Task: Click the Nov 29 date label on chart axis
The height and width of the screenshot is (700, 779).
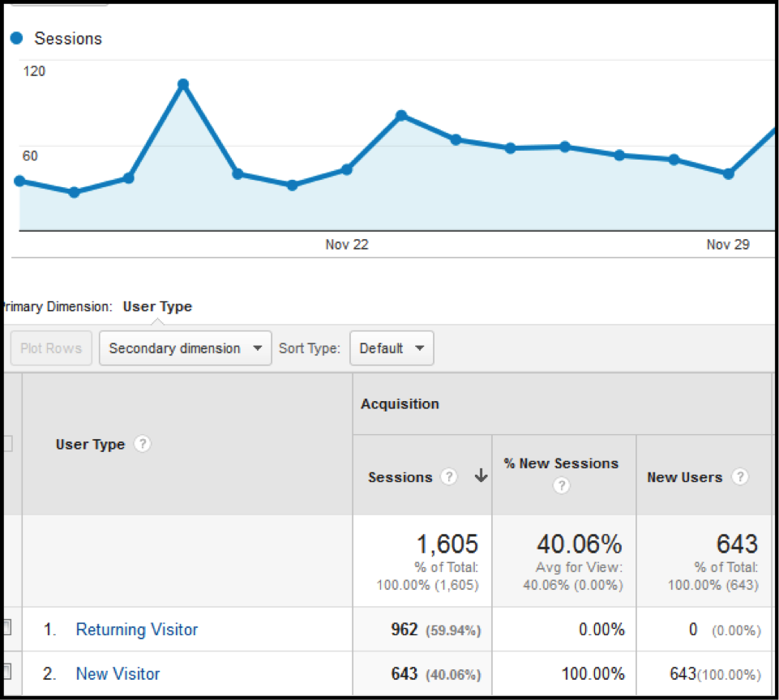Action: 728,244
